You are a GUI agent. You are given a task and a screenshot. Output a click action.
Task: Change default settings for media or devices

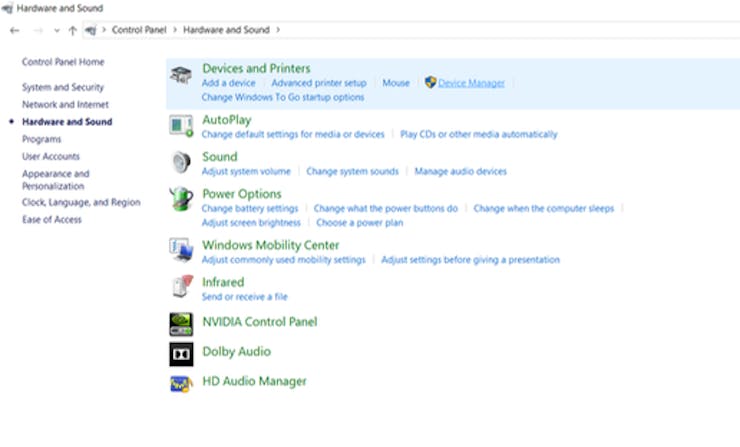(x=293, y=135)
